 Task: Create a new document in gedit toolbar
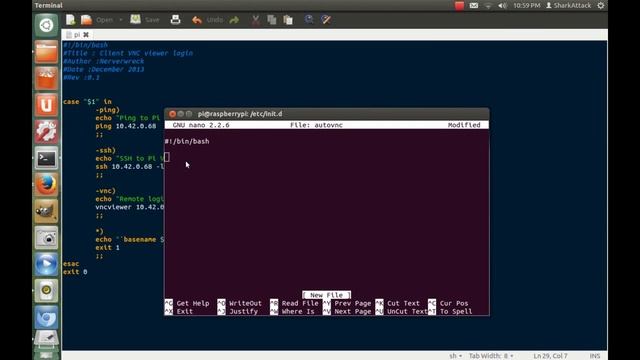point(71,20)
